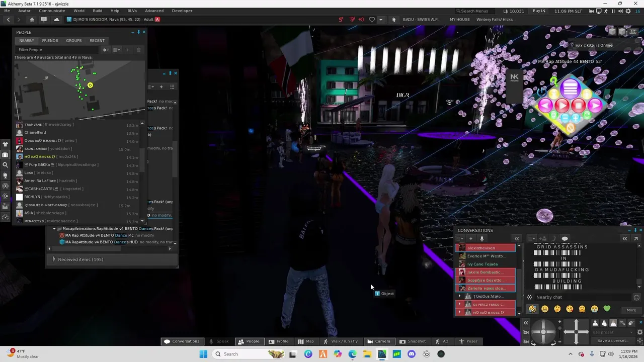The image size is (644, 362).
Task: Open the RLVa menu
Action: click(x=132, y=11)
